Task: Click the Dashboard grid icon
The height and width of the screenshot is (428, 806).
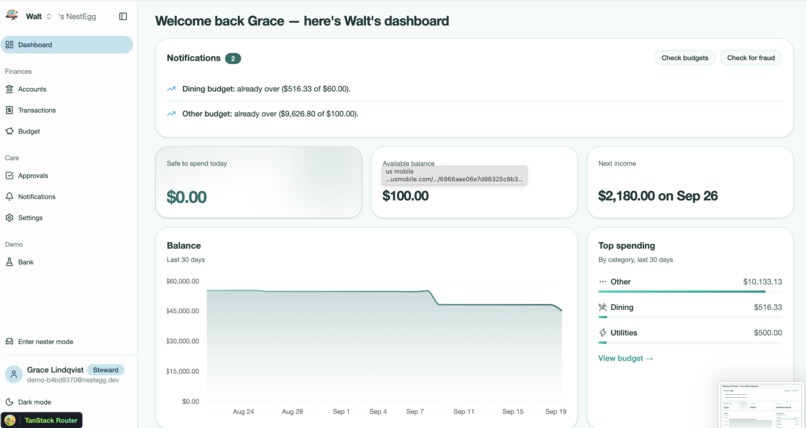Action: [9, 45]
